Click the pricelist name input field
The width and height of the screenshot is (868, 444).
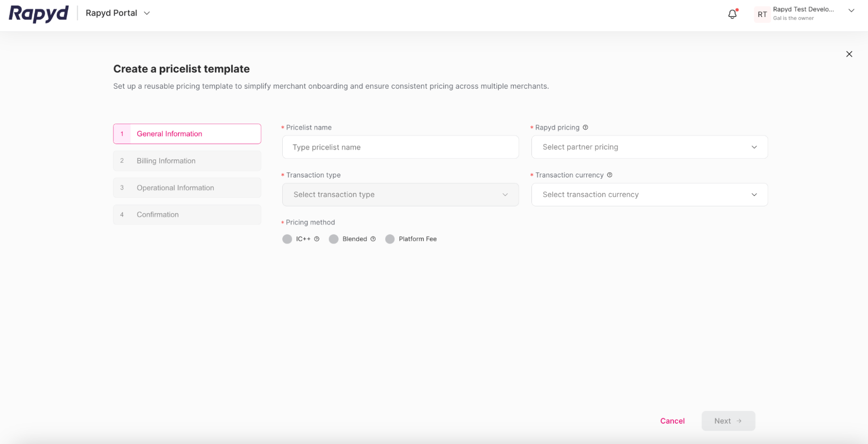tap(400, 147)
